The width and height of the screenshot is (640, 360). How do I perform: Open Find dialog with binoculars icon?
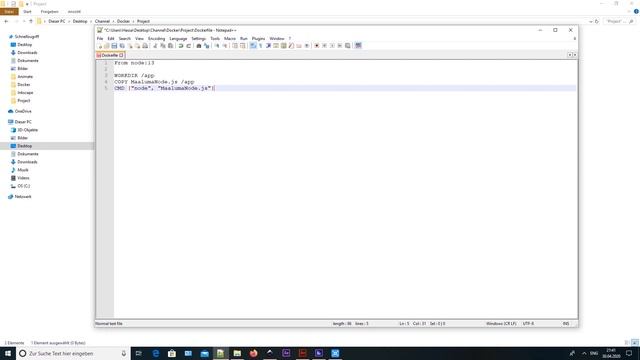point(199,46)
